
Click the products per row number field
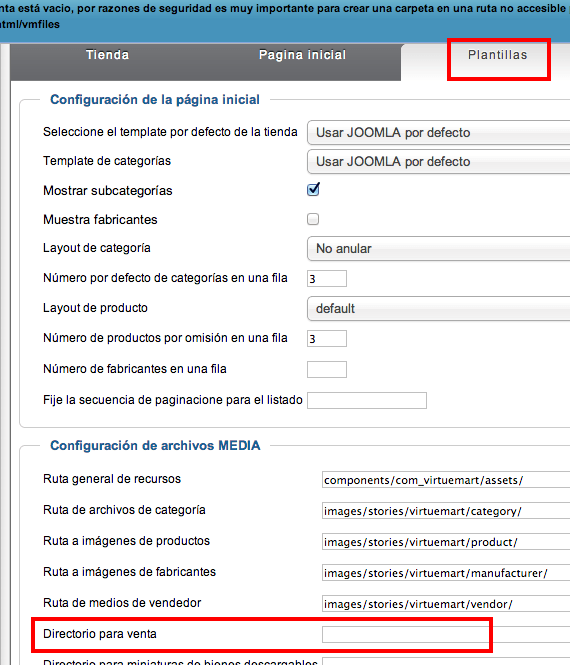tap(327, 338)
